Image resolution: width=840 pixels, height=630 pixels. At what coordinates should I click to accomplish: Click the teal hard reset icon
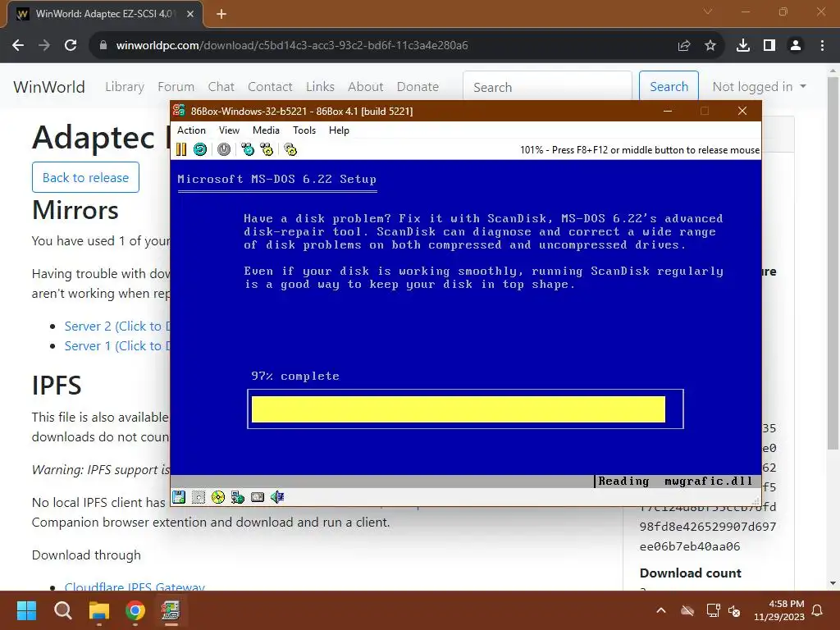[x=200, y=149]
